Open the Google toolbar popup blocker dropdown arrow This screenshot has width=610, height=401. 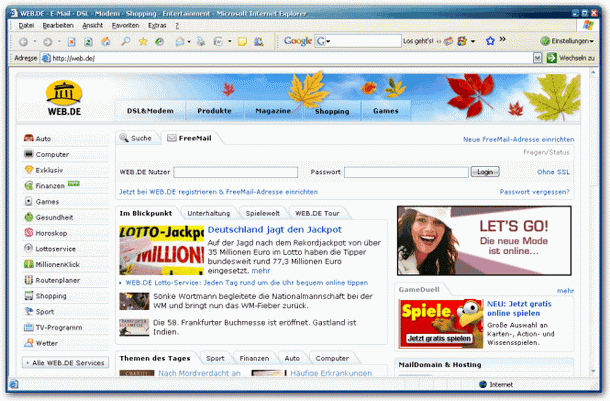pos(473,41)
